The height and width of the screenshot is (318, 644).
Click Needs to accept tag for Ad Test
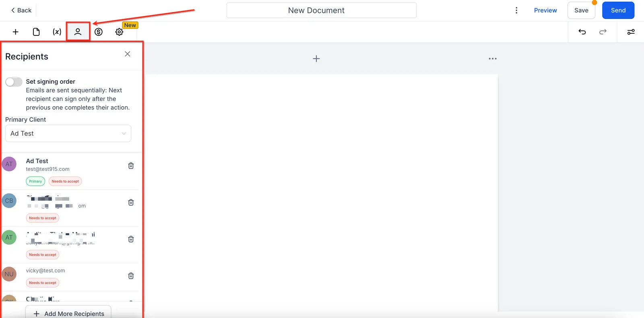[x=65, y=181]
